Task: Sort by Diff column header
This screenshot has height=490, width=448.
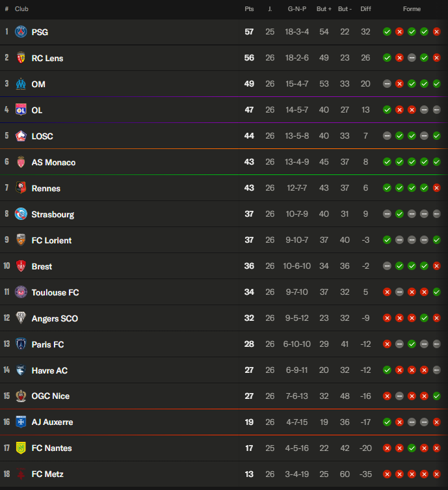Action: (x=365, y=9)
